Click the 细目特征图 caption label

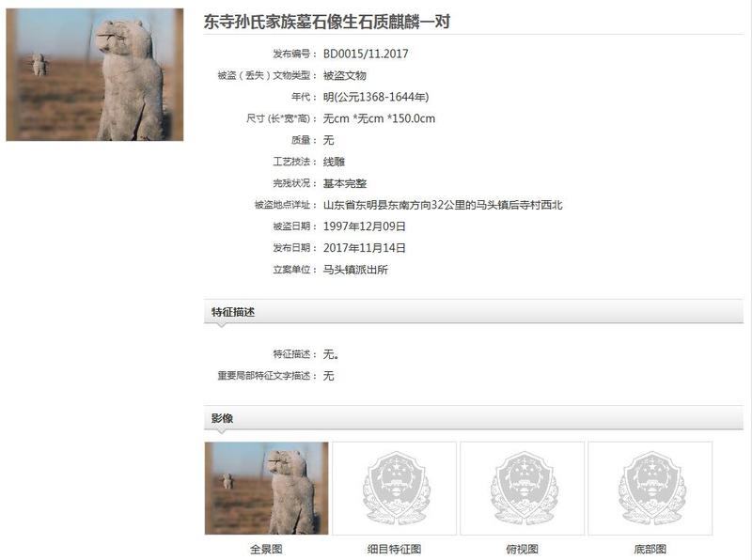click(x=394, y=549)
